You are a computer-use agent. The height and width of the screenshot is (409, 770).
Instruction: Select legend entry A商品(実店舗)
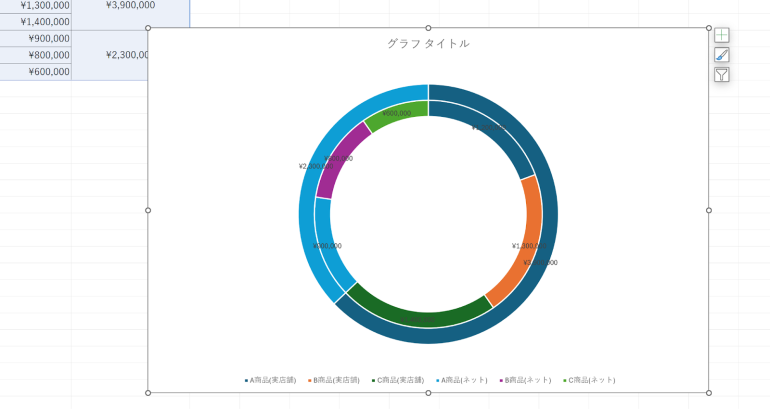270,380
